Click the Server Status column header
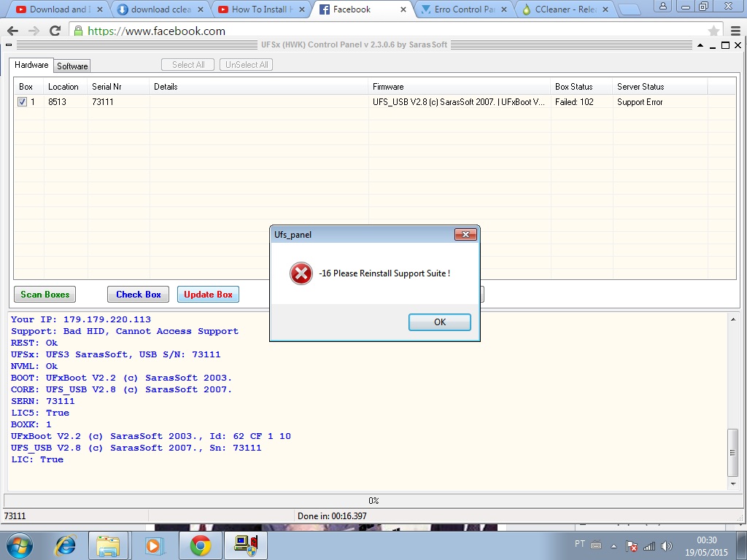Viewport: 747px width, 560px height. [659, 87]
